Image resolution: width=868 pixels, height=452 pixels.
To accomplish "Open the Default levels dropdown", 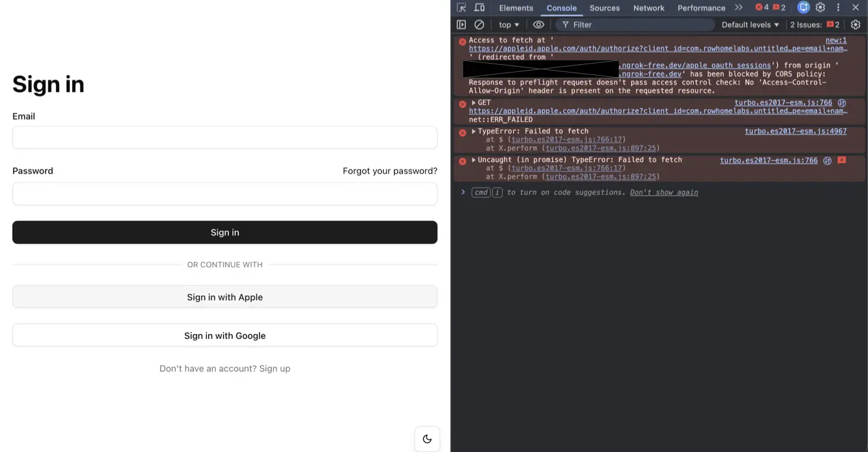I will coord(749,24).
